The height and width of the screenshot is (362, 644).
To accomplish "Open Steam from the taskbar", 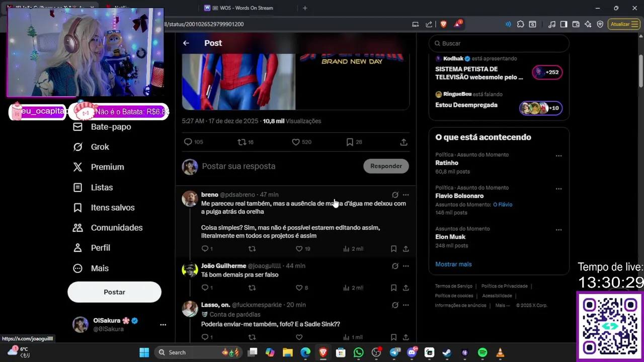I will (x=446, y=352).
